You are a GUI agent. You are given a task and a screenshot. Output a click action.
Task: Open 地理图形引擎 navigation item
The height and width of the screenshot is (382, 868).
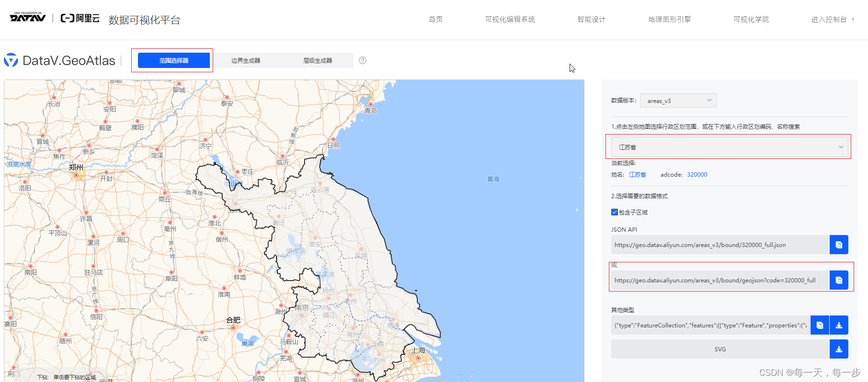click(669, 19)
